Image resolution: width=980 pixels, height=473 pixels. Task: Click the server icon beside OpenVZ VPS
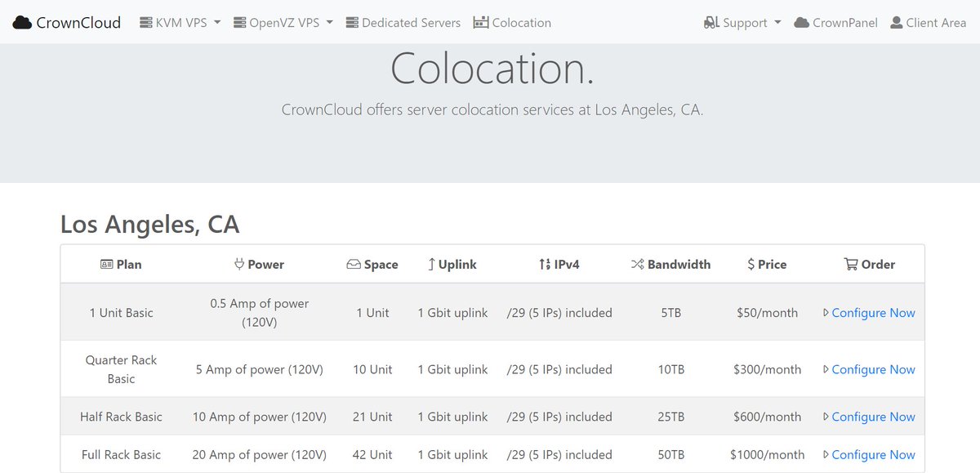[x=240, y=23]
